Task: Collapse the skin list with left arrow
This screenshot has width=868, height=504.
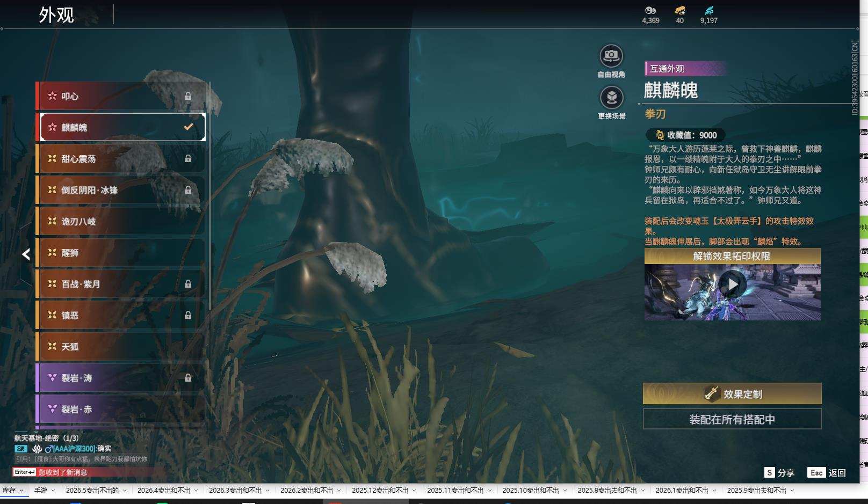Action: coord(26,254)
